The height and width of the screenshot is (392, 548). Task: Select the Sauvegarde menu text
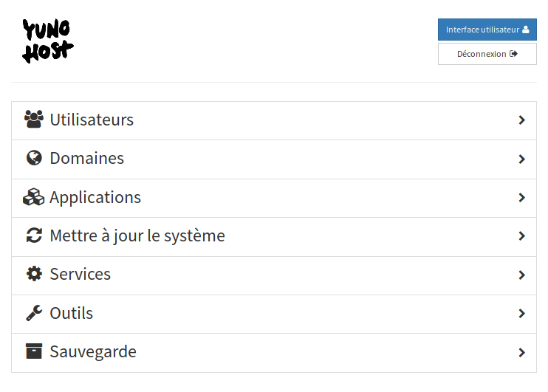click(x=93, y=351)
